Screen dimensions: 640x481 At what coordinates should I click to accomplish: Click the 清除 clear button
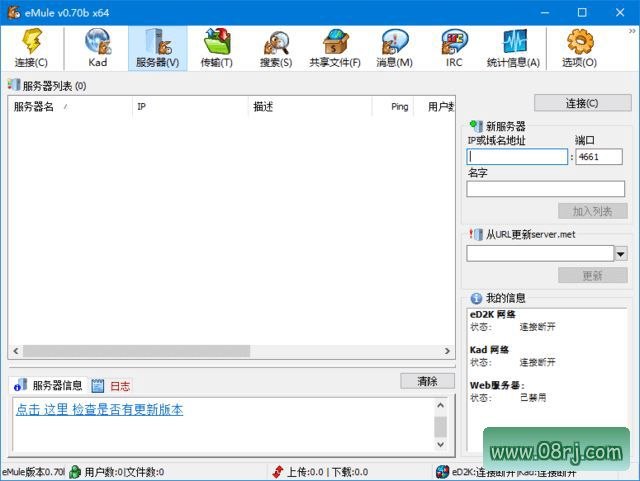[427, 381]
